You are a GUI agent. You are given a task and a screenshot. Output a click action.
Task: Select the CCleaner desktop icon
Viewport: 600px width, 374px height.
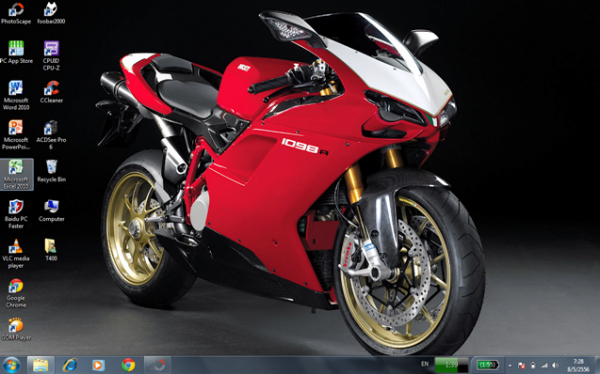coord(51,92)
